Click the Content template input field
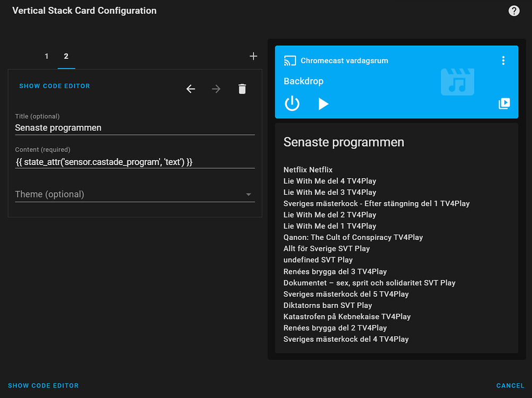The width and height of the screenshot is (532, 398). [x=135, y=161]
